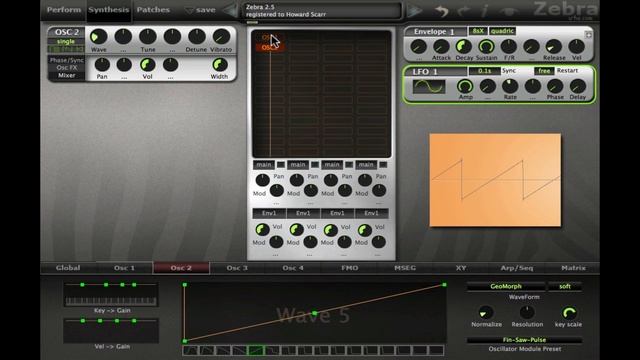Click the LFO 1 panel title
Viewport: 640px width, 360px height.
coord(425,72)
